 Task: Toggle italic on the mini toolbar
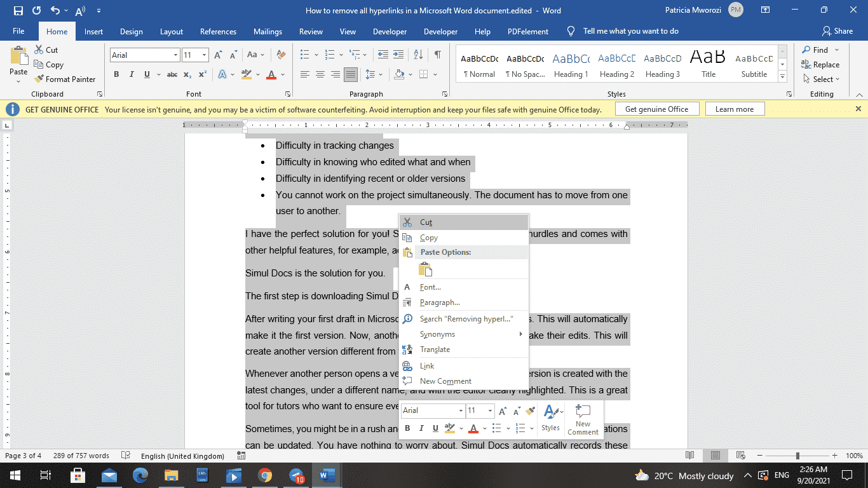coord(421,428)
